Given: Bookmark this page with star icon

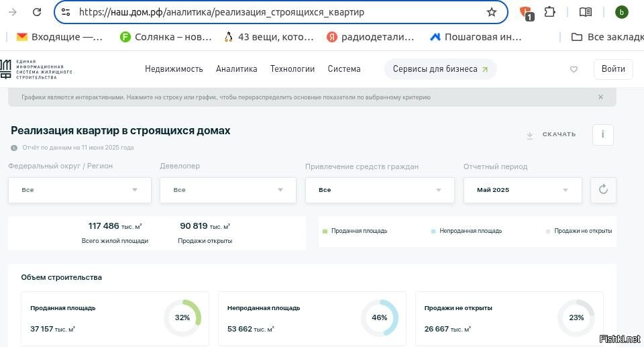Looking at the screenshot, I should (x=491, y=12).
